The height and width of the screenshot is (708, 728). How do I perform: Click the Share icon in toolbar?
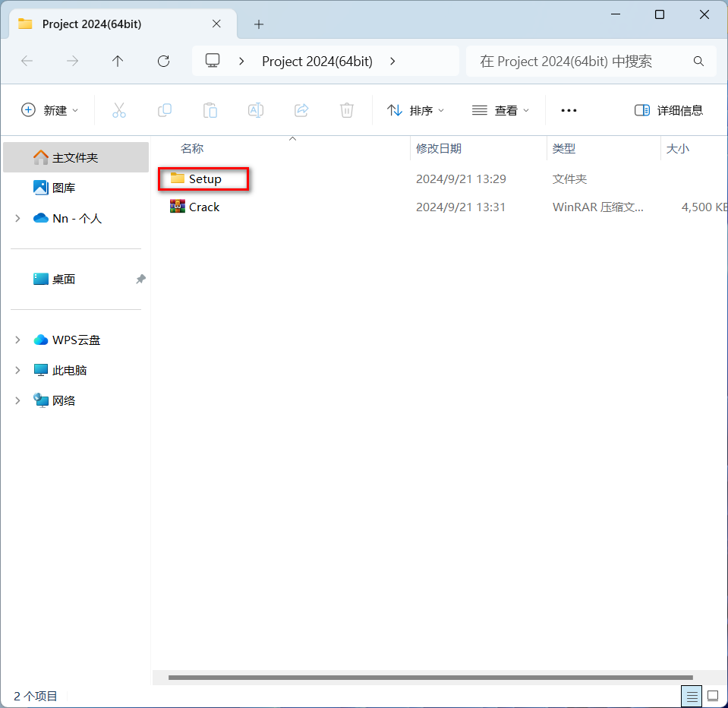301,110
